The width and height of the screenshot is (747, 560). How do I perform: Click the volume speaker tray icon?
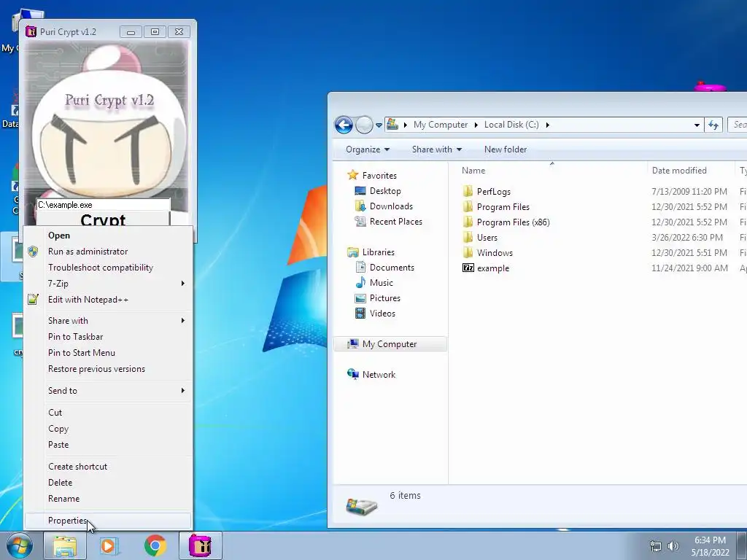(673, 546)
